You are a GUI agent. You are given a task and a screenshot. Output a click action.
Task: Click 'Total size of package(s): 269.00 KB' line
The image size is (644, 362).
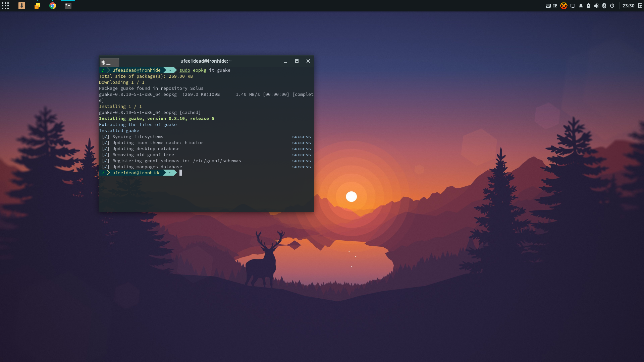pos(146,76)
